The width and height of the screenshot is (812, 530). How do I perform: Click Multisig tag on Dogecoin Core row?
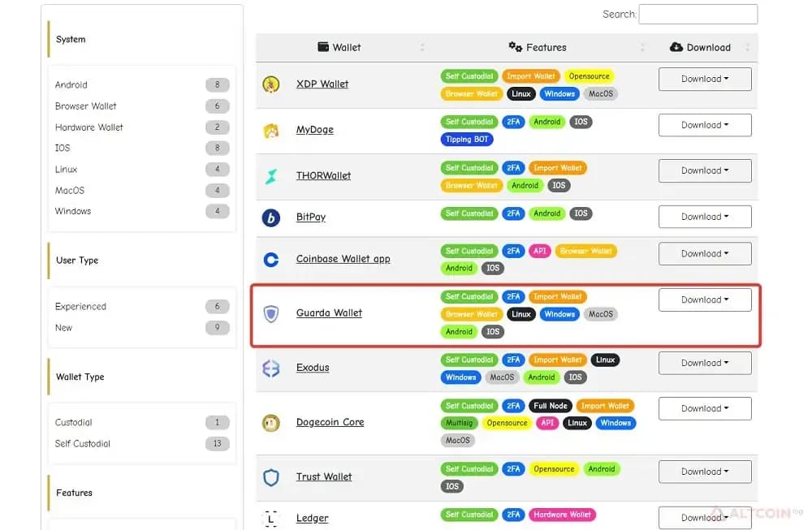(459, 423)
